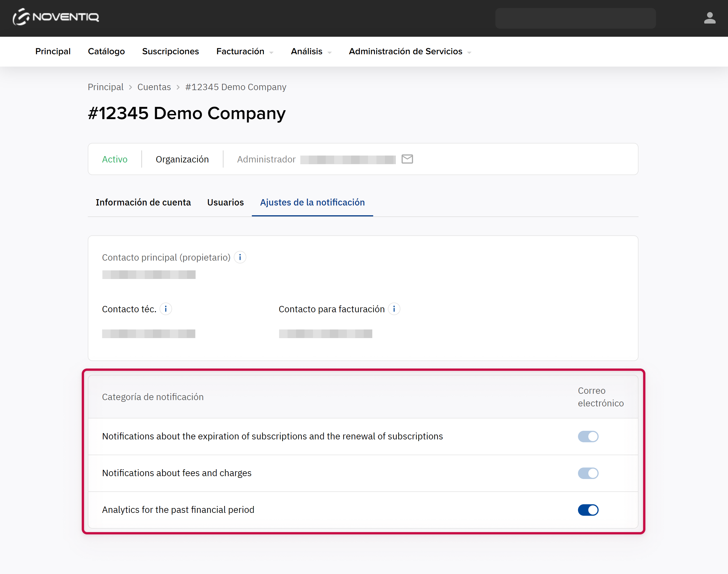This screenshot has width=728, height=574.
Task: Click Cuentas breadcrumb link
Action: click(x=154, y=87)
